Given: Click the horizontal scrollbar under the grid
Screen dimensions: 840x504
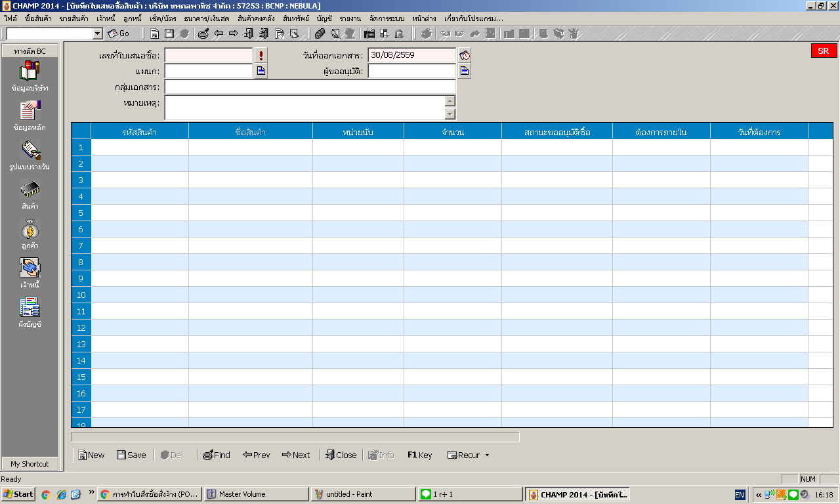Looking at the screenshot, I should [295, 436].
